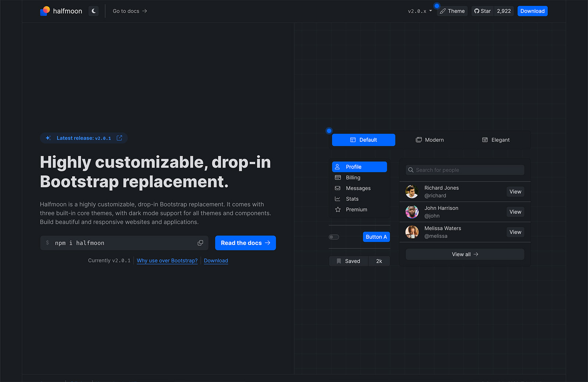Click the John Harrison name text
Screen dimensions: 588x382
441,208
